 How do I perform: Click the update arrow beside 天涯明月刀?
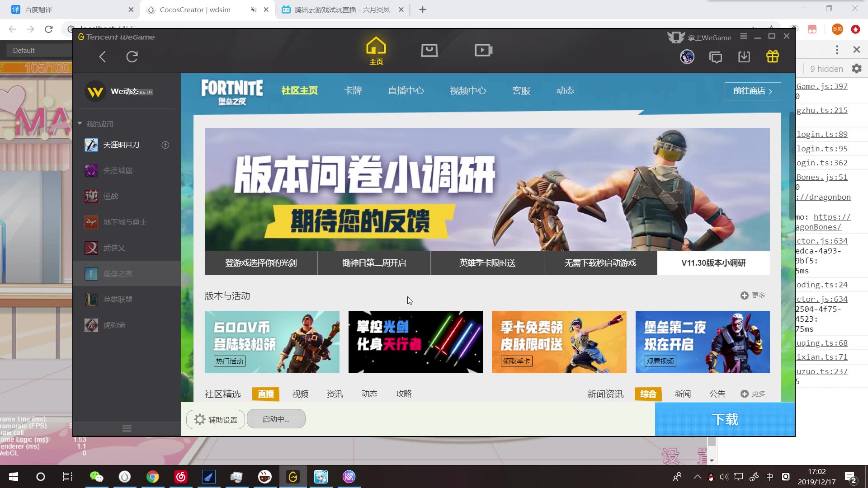click(x=165, y=145)
